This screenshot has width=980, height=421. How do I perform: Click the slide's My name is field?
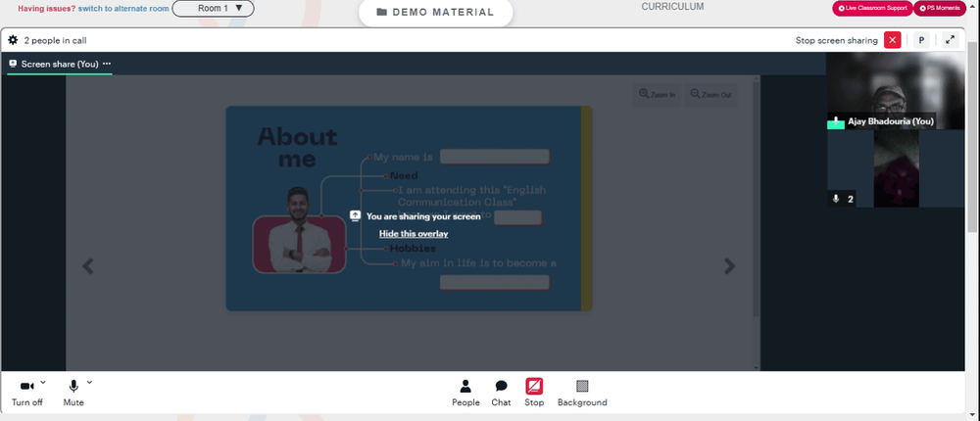tap(494, 157)
